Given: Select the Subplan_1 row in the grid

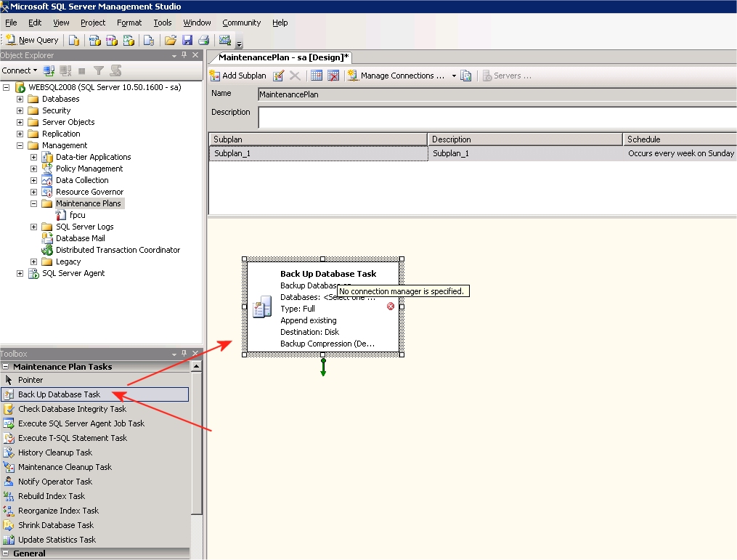Looking at the screenshot, I should tap(473, 154).
